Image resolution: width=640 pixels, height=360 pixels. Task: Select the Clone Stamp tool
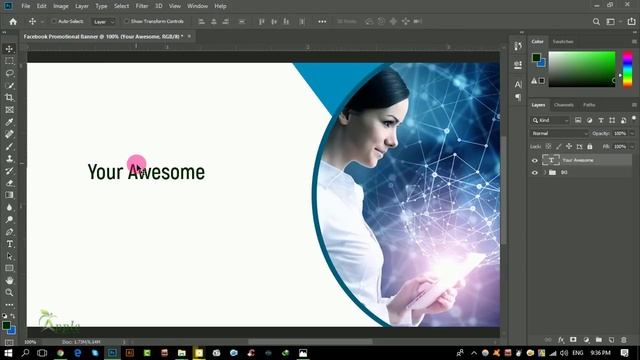click(9, 159)
